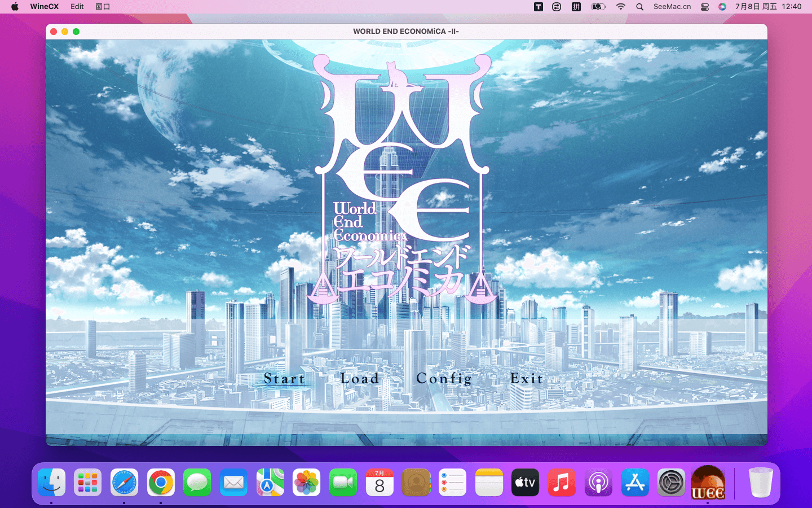Open Spotlight search magnifier
Image resolution: width=812 pixels, height=508 pixels.
pos(639,7)
